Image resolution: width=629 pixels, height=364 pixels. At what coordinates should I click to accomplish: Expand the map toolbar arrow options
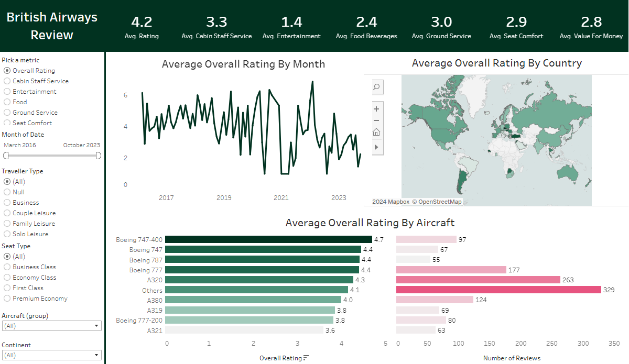point(376,147)
